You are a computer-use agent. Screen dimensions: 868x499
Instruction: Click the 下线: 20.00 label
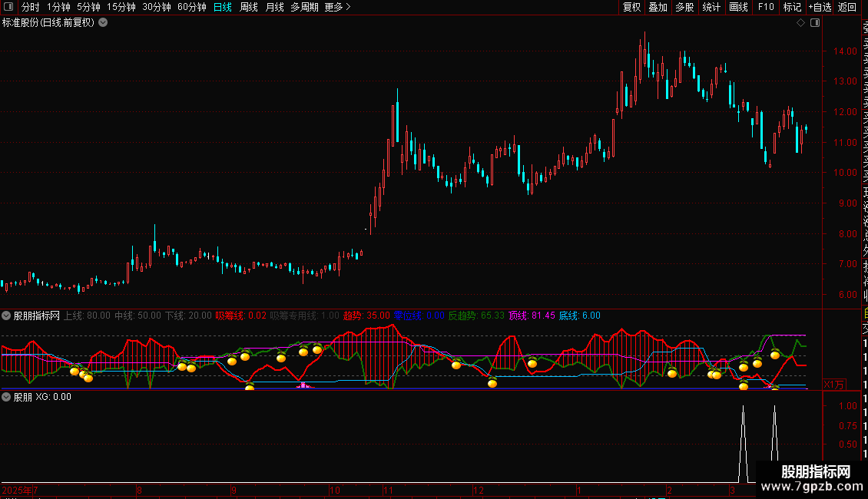(x=188, y=316)
